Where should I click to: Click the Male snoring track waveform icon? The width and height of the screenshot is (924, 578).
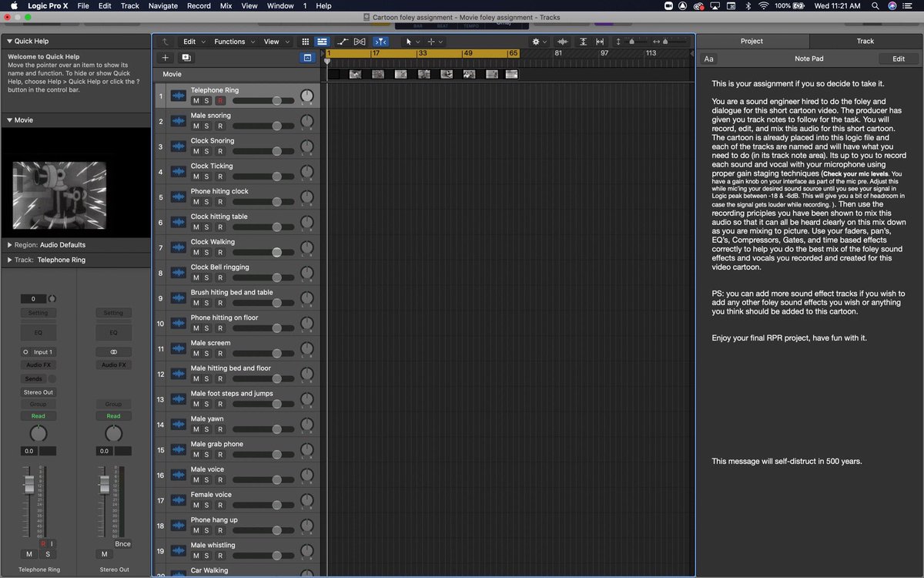coord(179,121)
